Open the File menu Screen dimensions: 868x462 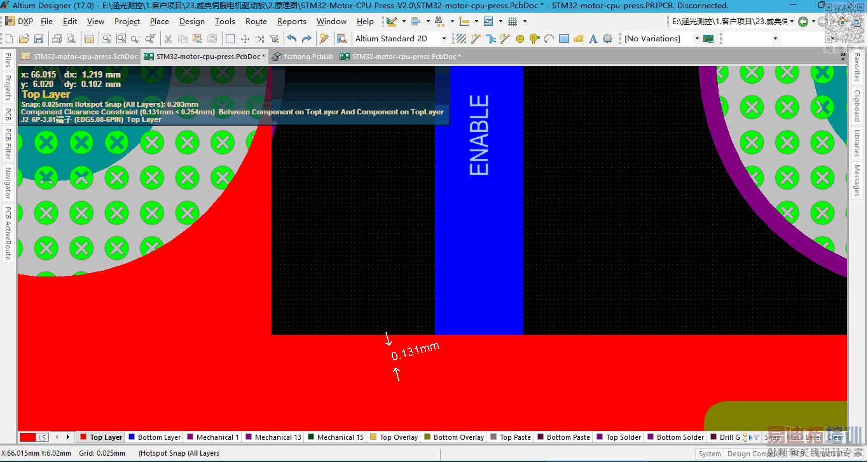tap(46, 21)
